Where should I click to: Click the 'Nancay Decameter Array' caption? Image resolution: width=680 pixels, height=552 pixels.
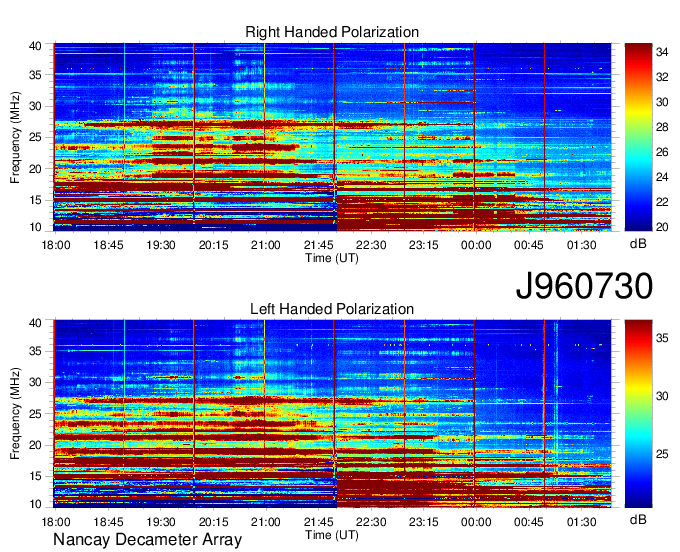tap(147, 540)
